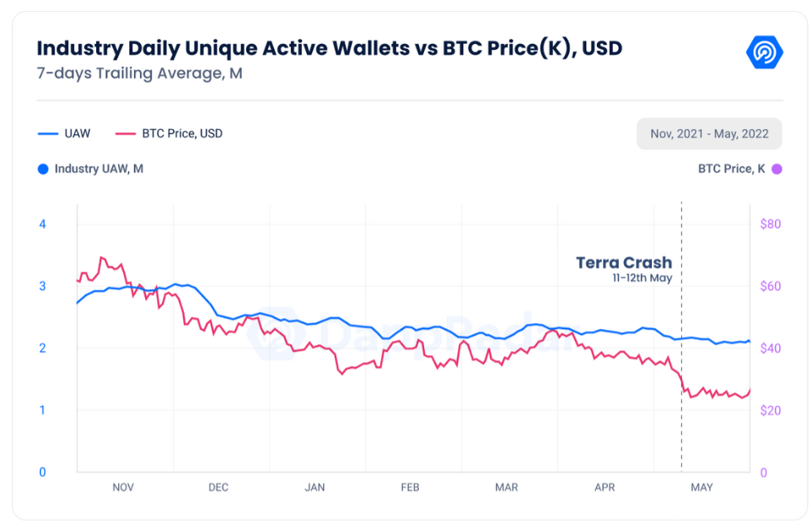Image resolution: width=812 pixels, height=530 pixels.
Task: Open the Nov, 2021 - May, 2022 date range
Action: pyautogui.click(x=708, y=134)
